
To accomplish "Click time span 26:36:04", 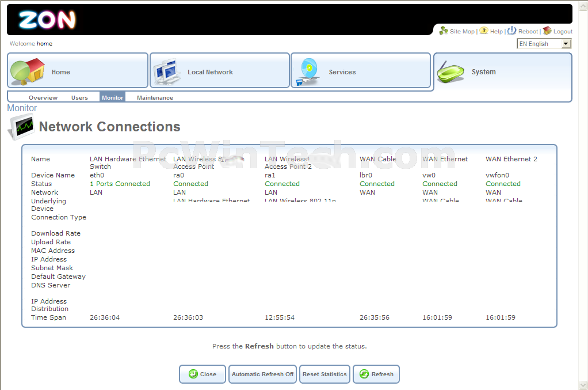I will click(105, 317).
